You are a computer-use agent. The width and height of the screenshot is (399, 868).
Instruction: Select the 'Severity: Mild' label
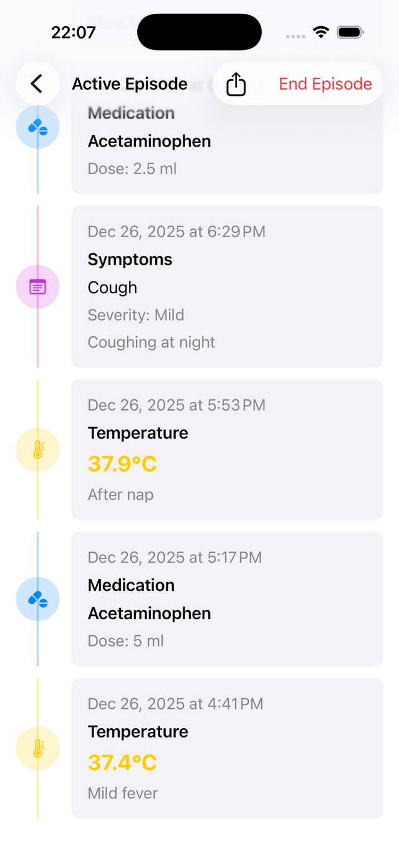[136, 315]
